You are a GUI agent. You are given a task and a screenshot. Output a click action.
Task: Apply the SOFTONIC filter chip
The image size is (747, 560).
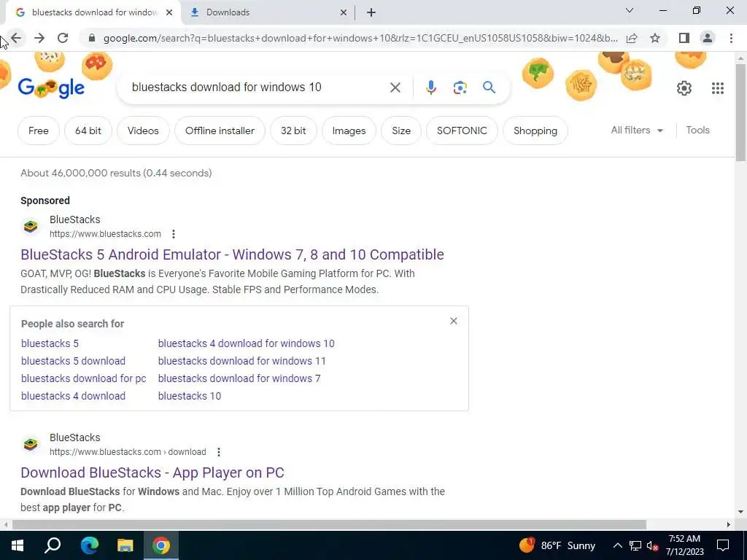(462, 131)
